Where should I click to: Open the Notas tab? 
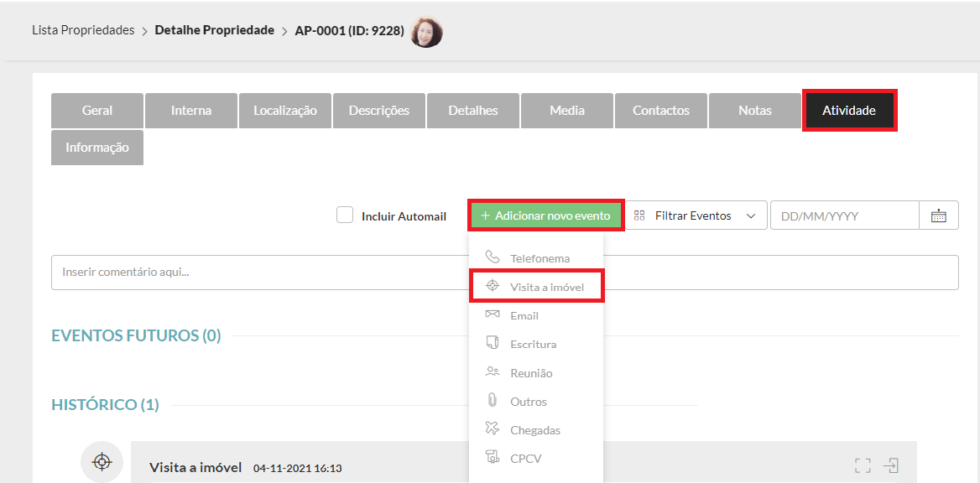(x=755, y=111)
